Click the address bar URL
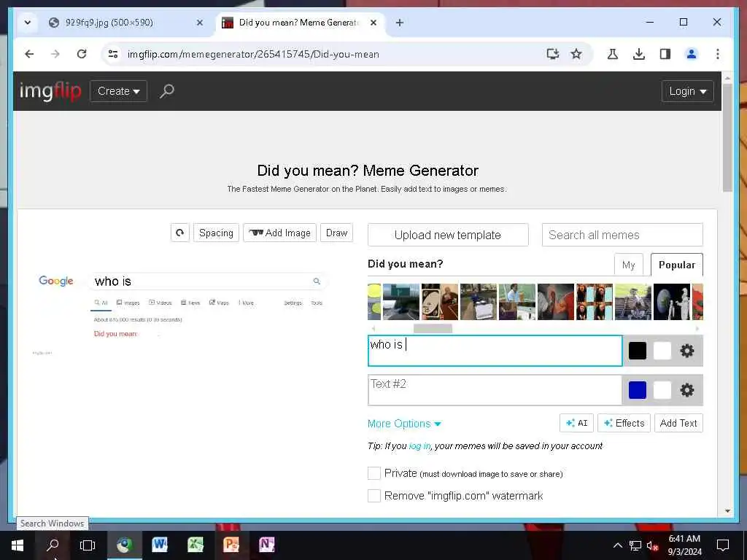747x560 pixels. (253, 54)
